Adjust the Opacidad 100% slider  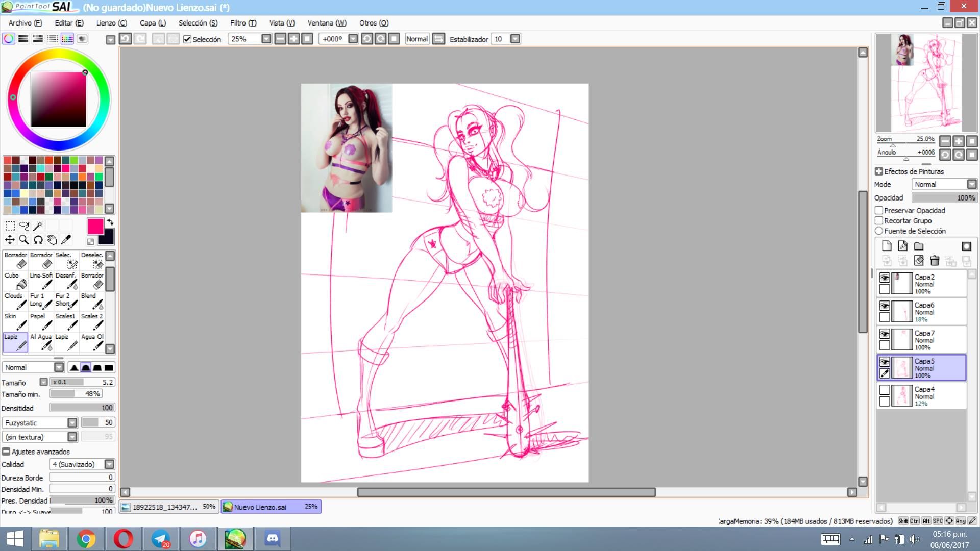pos(944,197)
